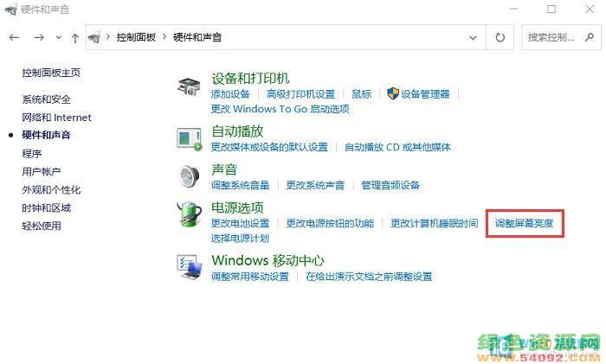Click the 添加设备 link
The width and height of the screenshot is (606, 364).
tap(230, 93)
